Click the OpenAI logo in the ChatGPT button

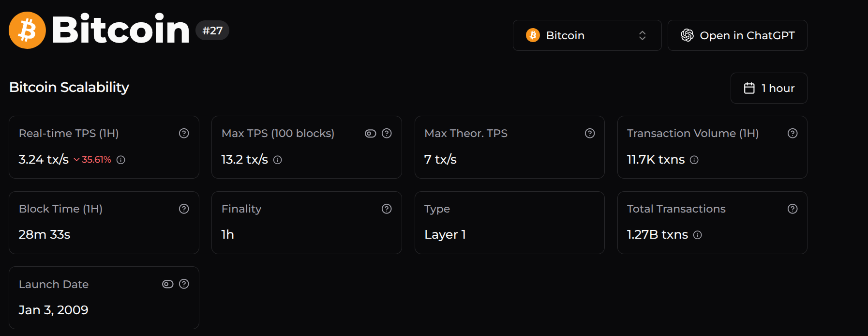pos(687,35)
